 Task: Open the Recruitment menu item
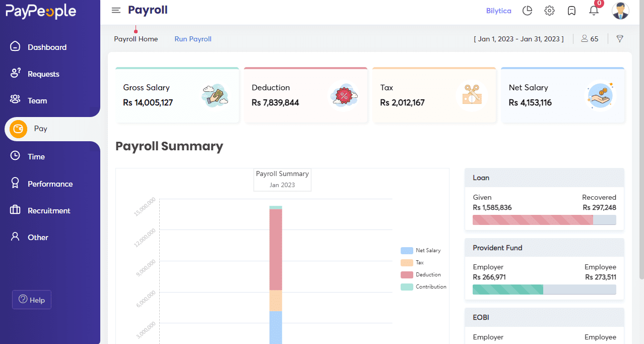pyautogui.click(x=50, y=210)
